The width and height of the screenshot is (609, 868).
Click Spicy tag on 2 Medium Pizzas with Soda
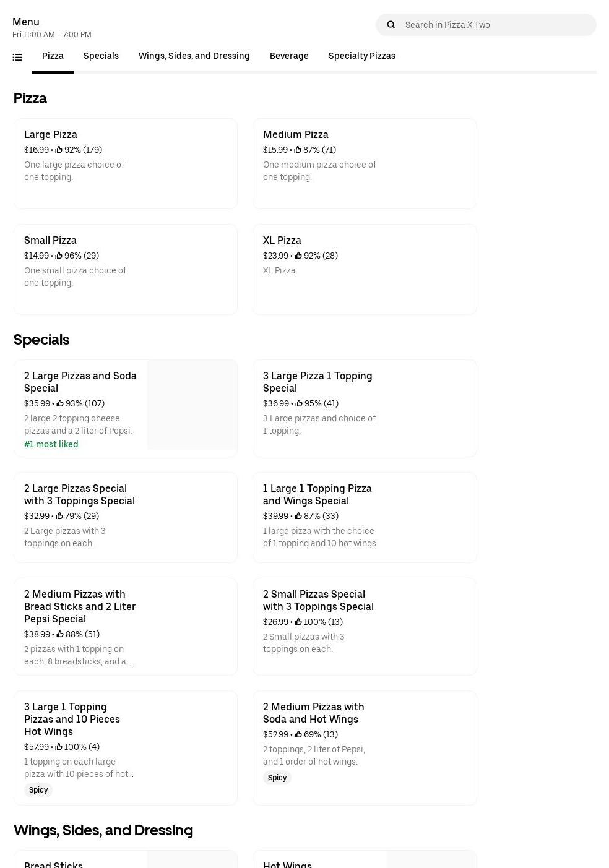277,778
